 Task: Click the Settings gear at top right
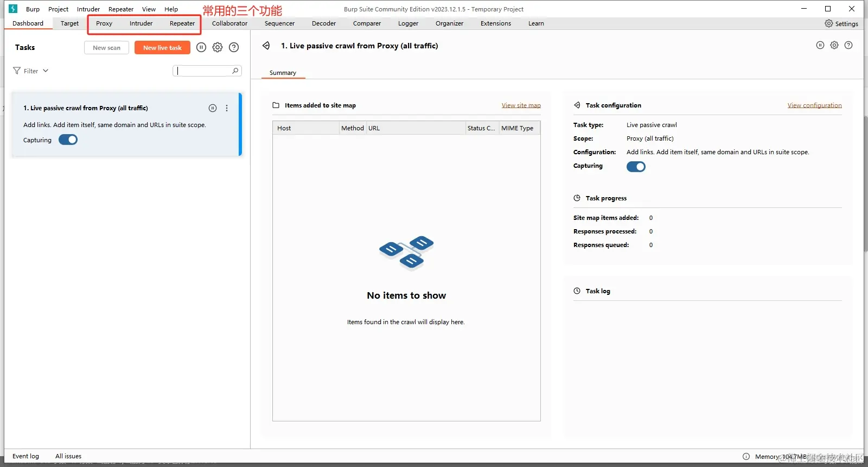[829, 23]
